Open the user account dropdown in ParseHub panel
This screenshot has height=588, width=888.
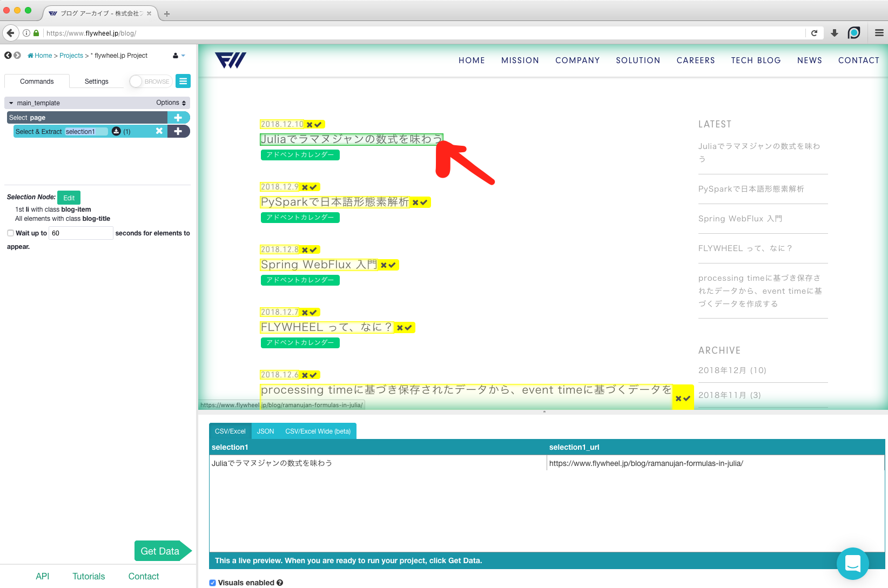179,56
